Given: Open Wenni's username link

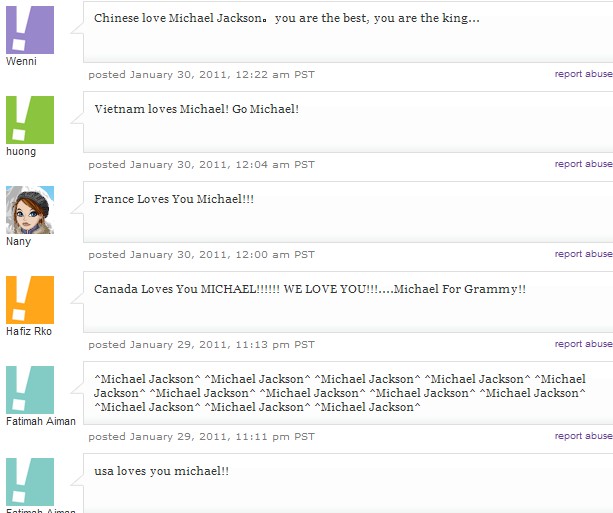Looking at the screenshot, I should pos(20,61).
